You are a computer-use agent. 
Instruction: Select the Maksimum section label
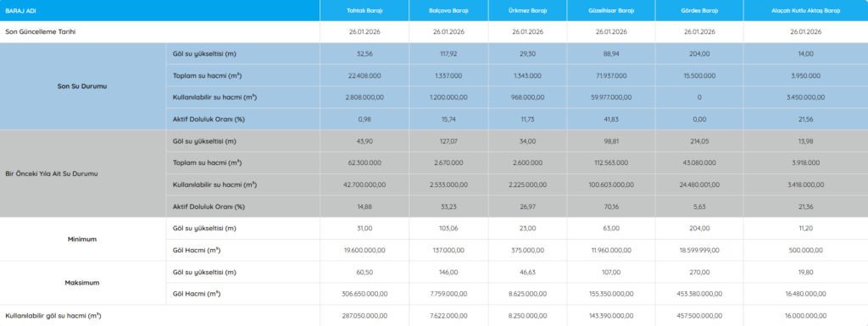82,283
